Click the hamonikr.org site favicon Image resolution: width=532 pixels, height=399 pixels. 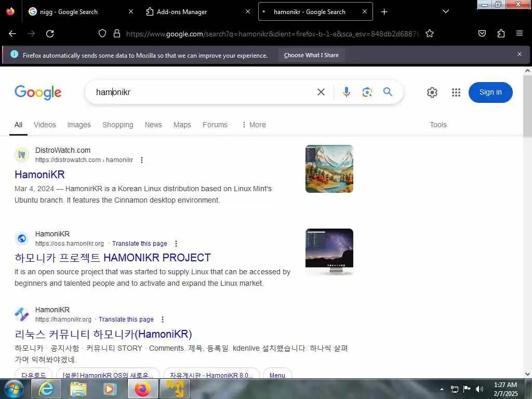pos(22,314)
